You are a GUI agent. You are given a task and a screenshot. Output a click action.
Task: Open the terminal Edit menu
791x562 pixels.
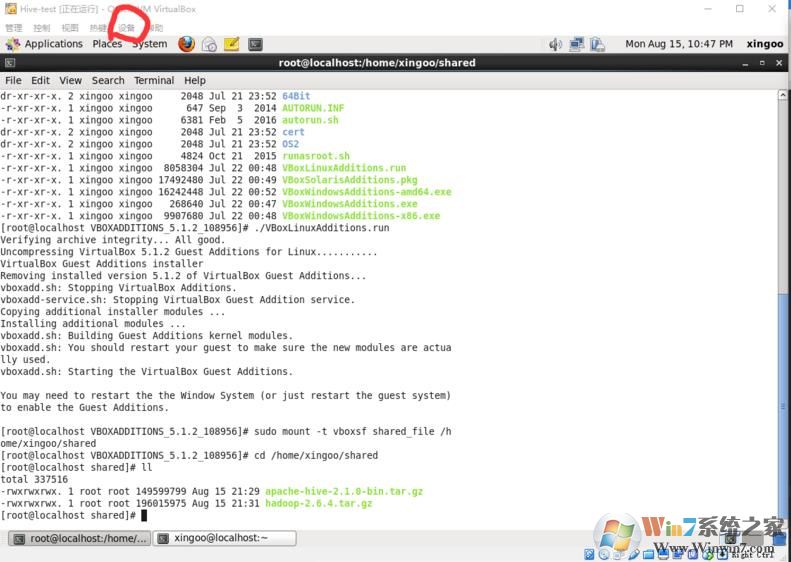[40, 80]
